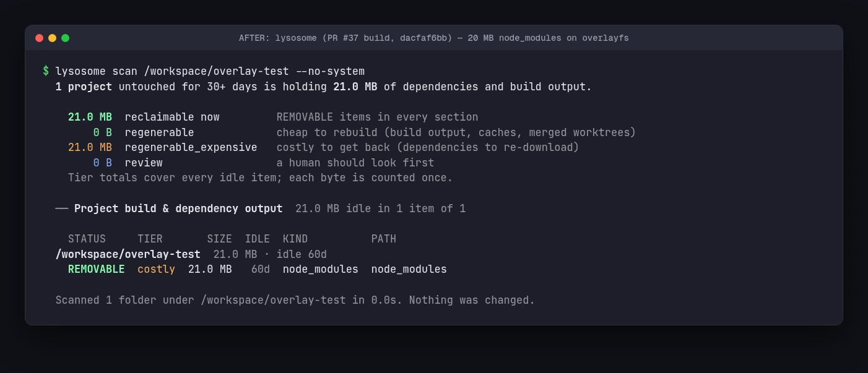This screenshot has width=868, height=373.
Task: Click the line starting 'Tier totals cover every idle item'
Action: tap(261, 178)
